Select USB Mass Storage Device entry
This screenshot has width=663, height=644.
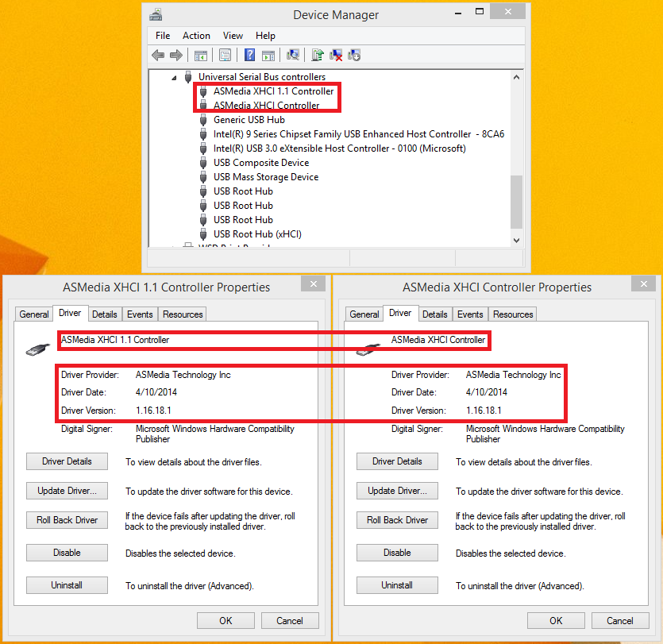click(x=266, y=177)
